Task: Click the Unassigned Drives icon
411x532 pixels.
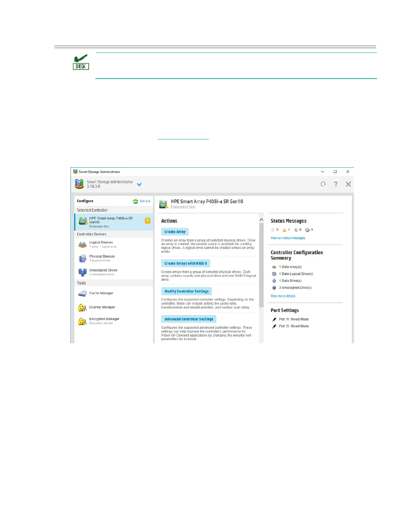Action: point(83,272)
